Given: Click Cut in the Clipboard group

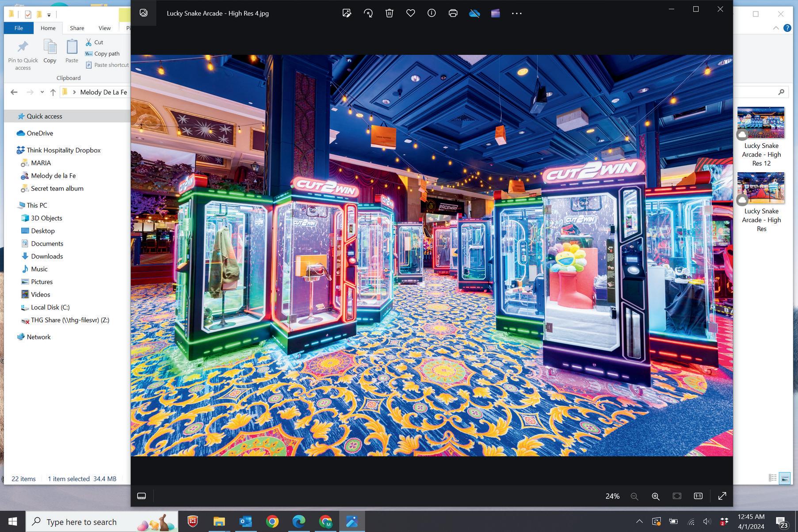Looking at the screenshot, I should [x=95, y=42].
